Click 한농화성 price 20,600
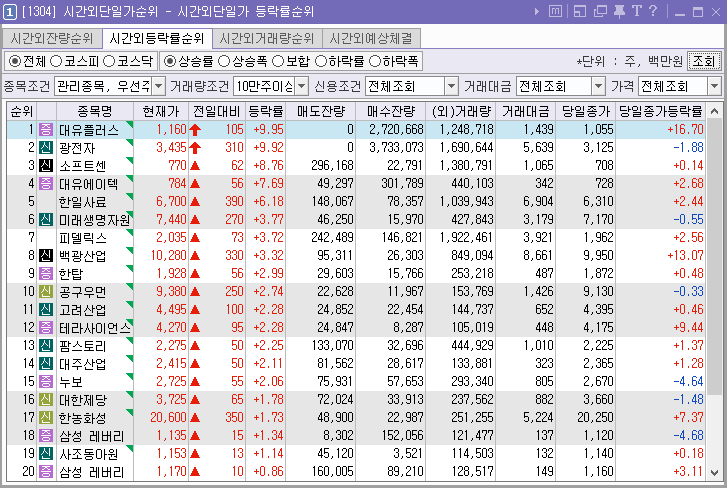 click(x=168, y=417)
